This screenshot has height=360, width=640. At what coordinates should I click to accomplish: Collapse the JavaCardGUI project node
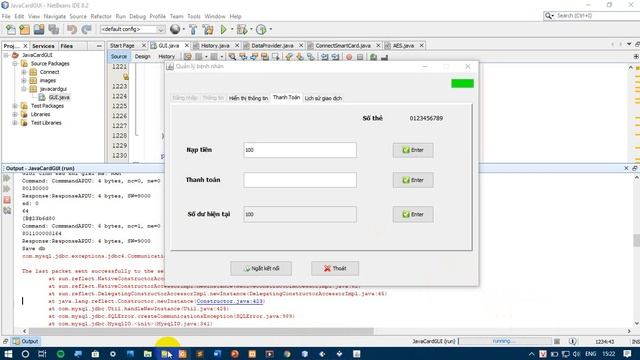pyautogui.click(x=6, y=55)
